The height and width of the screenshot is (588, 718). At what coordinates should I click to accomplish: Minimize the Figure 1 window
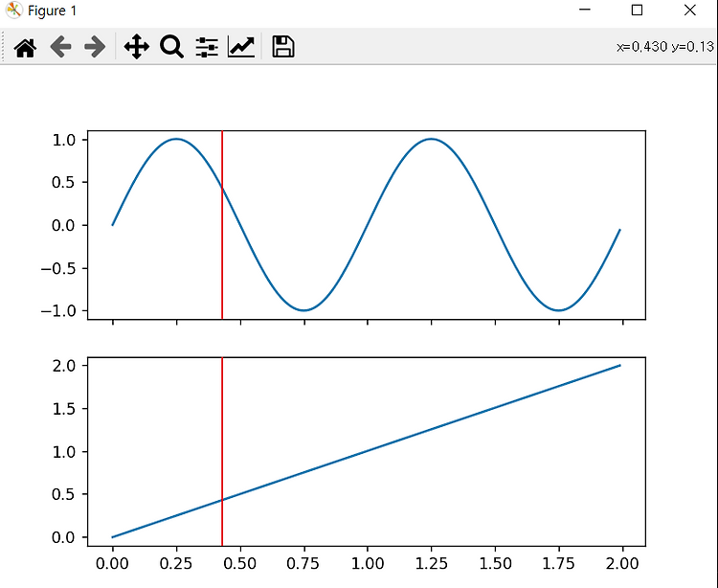[x=585, y=10]
